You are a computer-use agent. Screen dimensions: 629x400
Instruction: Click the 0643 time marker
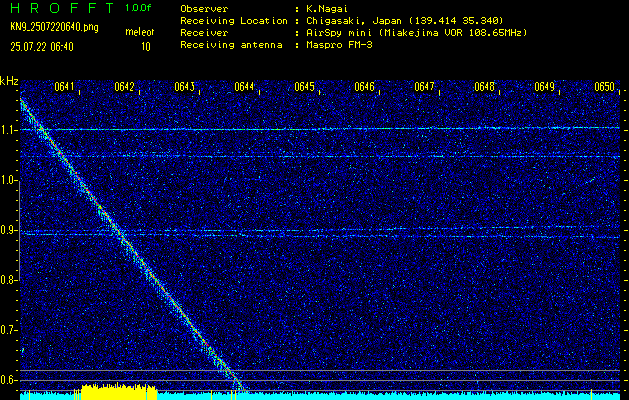pos(185,87)
